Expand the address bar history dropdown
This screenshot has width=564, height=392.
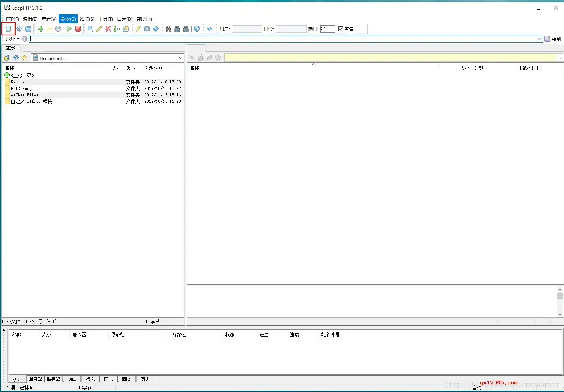click(540, 39)
